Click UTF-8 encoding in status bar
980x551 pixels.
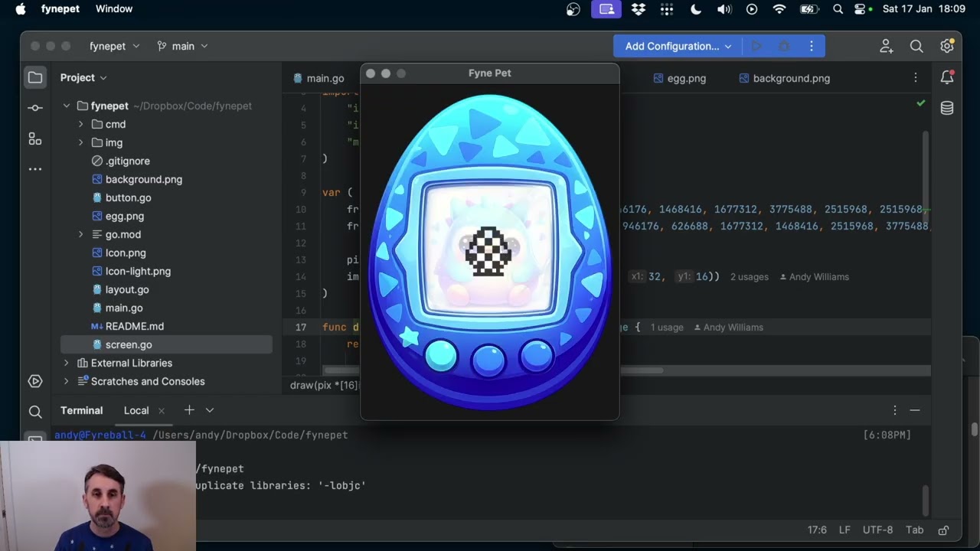[879, 530]
